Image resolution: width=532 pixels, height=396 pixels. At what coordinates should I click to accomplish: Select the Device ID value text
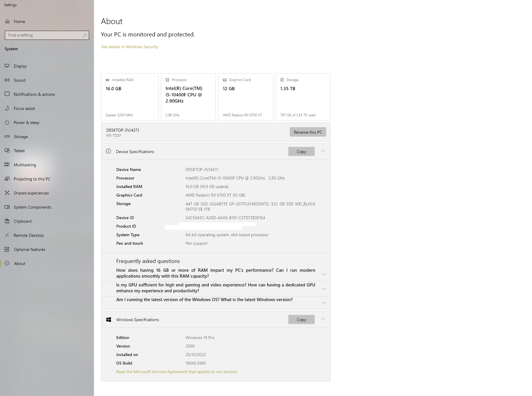(x=225, y=218)
